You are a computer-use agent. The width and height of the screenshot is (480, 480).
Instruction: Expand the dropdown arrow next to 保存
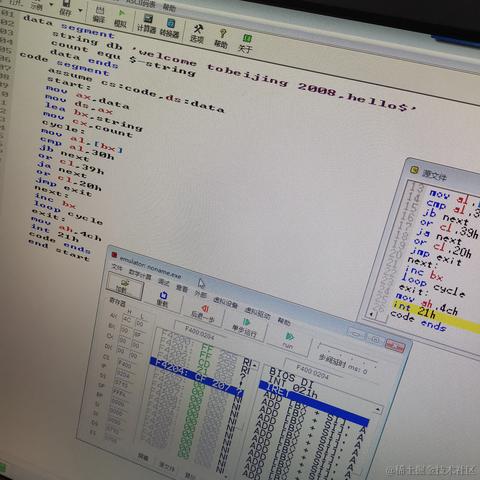(x=80, y=10)
